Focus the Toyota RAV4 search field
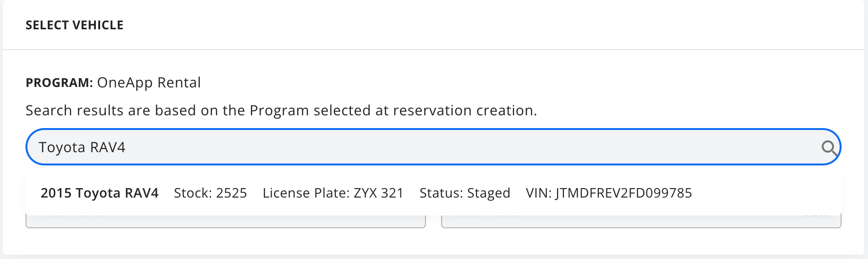 [x=433, y=147]
